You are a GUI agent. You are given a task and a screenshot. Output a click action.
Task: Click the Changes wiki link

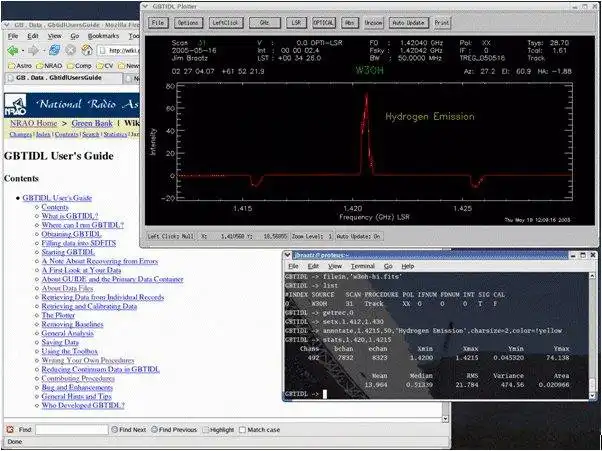[x=20, y=135]
